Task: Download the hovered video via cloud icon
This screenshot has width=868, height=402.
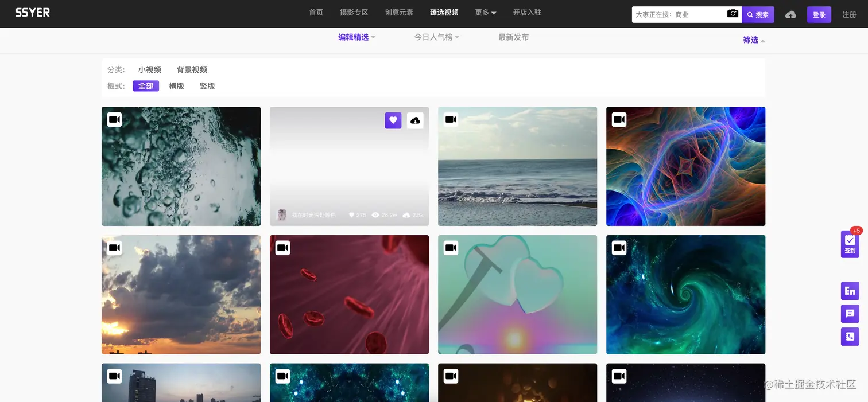Action: (x=415, y=120)
